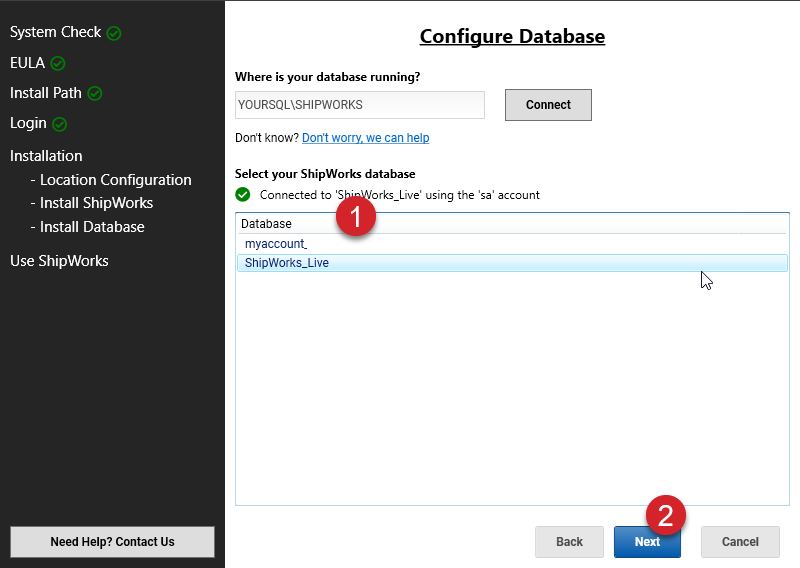The width and height of the screenshot is (800, 568).
Task: Select System Check step in sidebar
Action: [x=56, y=32]
